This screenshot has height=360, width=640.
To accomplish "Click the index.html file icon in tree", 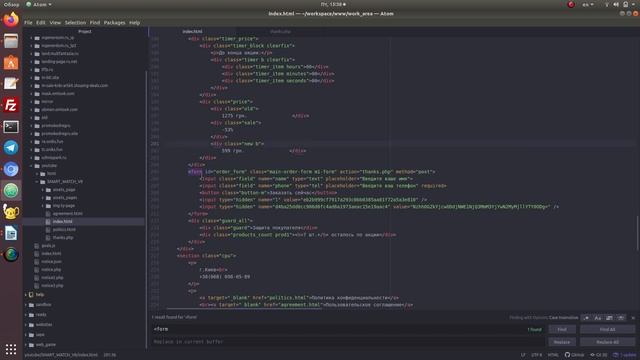I will pos(48,222).
